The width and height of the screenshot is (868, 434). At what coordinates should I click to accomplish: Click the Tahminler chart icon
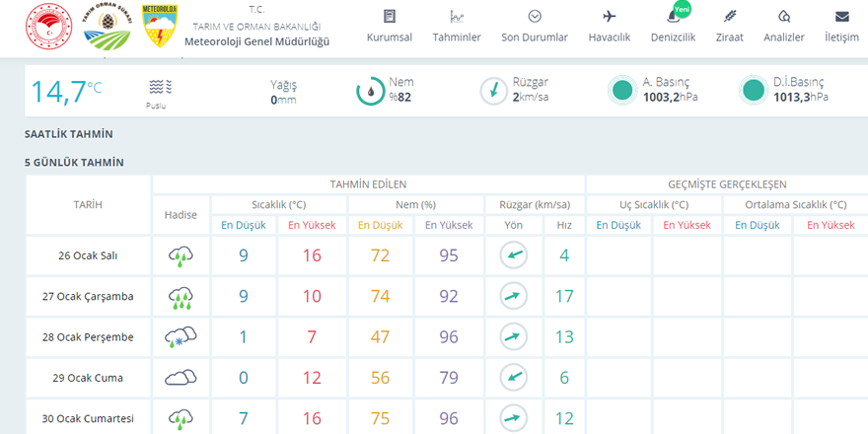coord(457,17)
